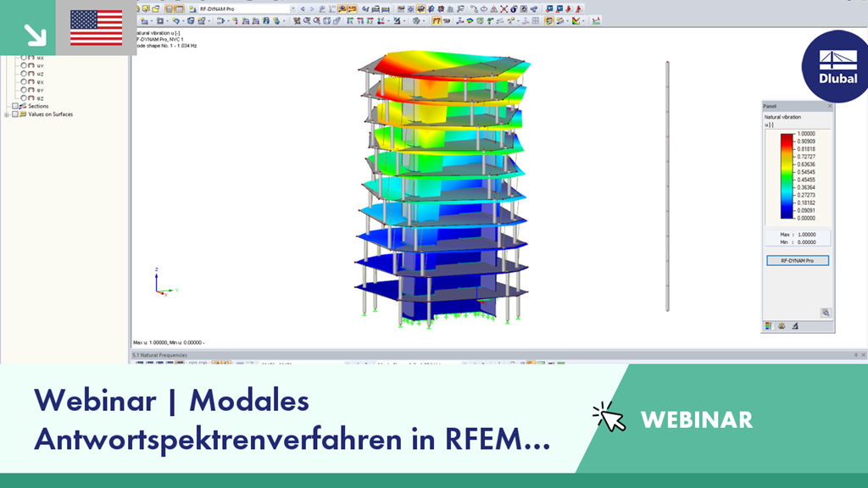The image size is (868, 488).
Task: Click the WEBINAR label with cursor icon
Action: point(672,419)
